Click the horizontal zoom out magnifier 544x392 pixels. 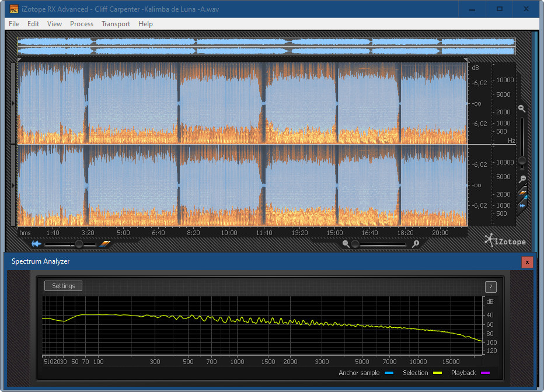click(x=346, y=244)
